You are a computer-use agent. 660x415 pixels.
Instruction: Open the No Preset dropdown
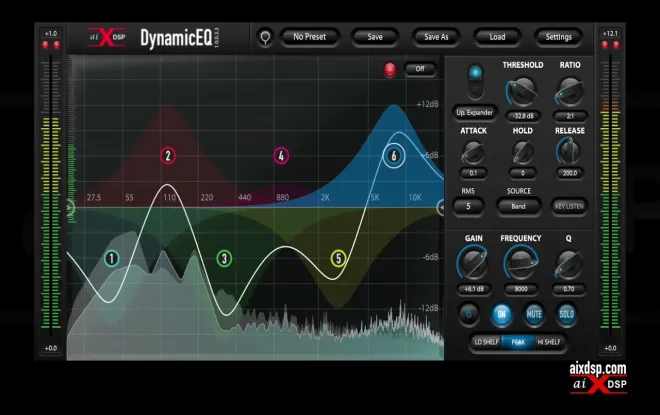tap(309, 37)
